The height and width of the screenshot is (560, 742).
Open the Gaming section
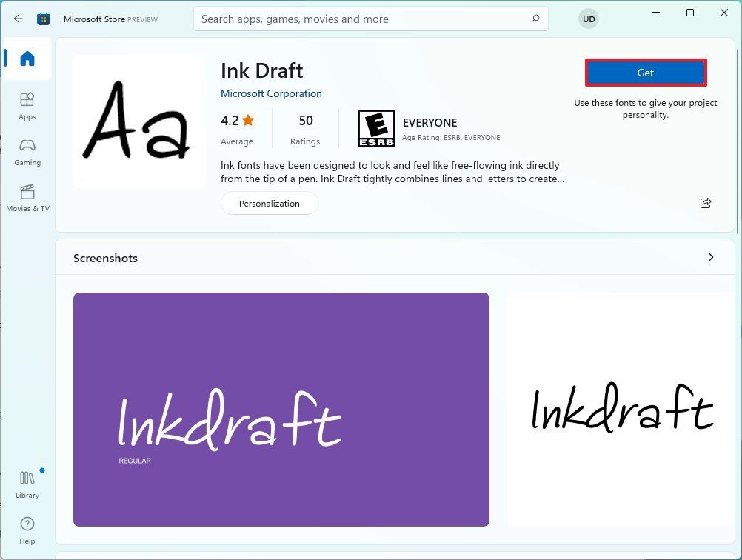click(x=27, y=151)
